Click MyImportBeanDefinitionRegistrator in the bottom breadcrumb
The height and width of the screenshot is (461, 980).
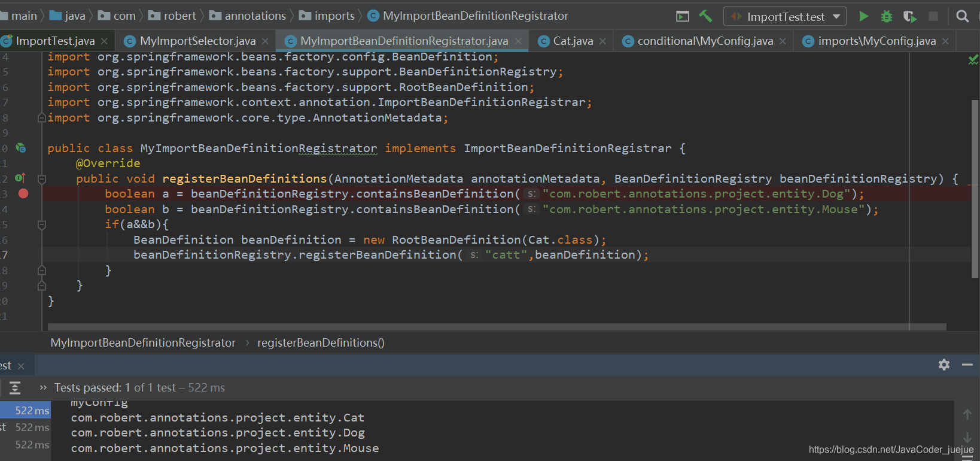[x=143, y=342]
